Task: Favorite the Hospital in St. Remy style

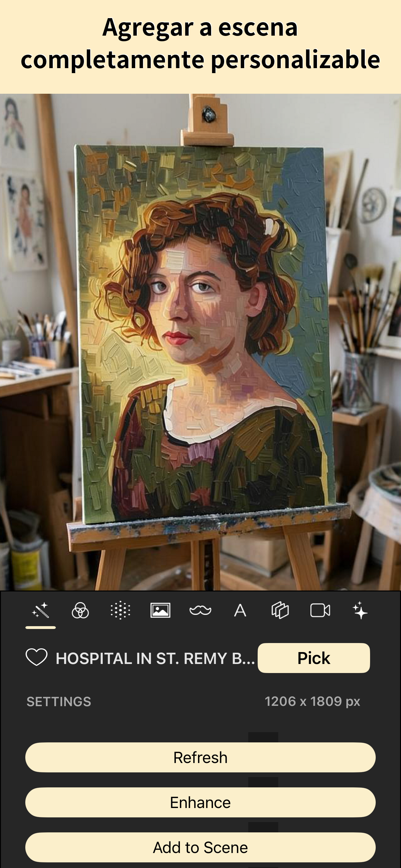Action: [x=37, y=657]
